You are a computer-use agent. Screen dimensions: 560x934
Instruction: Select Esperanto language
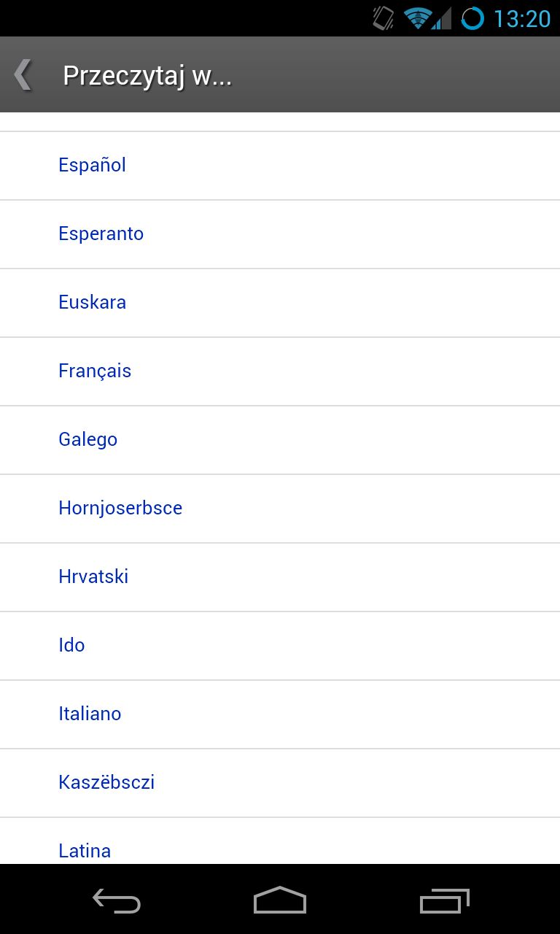[x=280, y=234]
